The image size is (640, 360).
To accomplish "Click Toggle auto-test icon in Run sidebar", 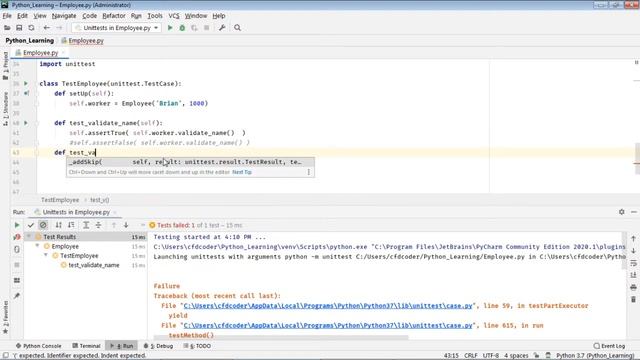I will [x=17, y=249].
